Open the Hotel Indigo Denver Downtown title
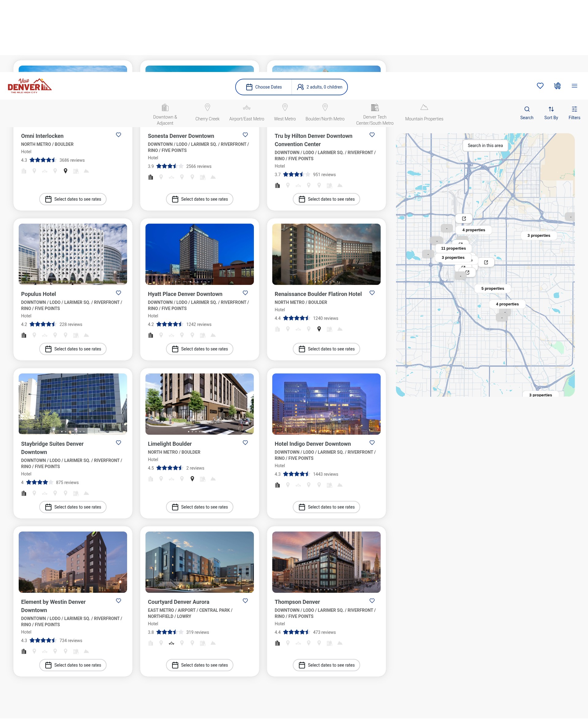The image size is (588, 719). (313, 444)
